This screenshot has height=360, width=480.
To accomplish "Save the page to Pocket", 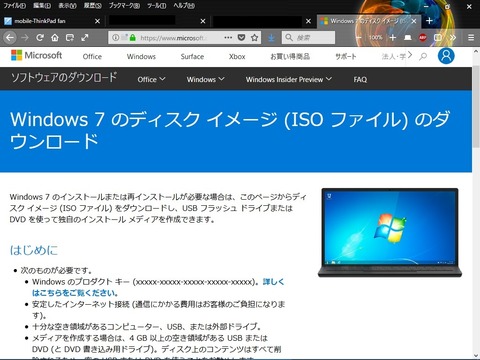I will (x=242, y=38).
